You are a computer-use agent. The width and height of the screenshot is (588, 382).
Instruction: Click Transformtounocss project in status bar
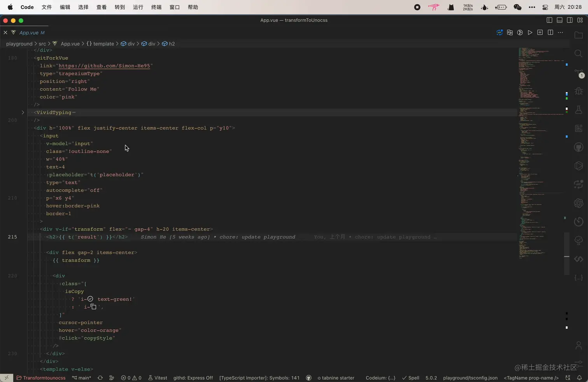pos(41,378)
